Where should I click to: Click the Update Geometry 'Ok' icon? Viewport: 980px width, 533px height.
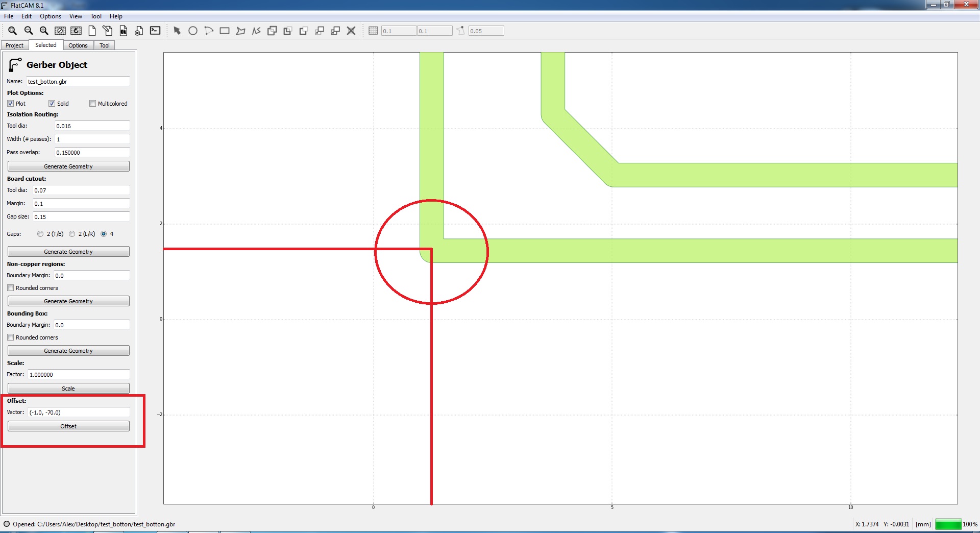click(x=123, y=31)
